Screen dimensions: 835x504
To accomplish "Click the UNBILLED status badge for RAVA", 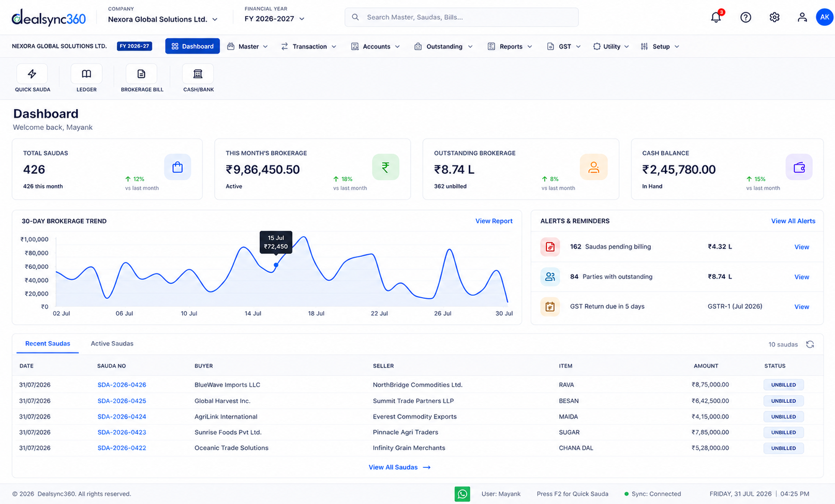I will (783, 385).
